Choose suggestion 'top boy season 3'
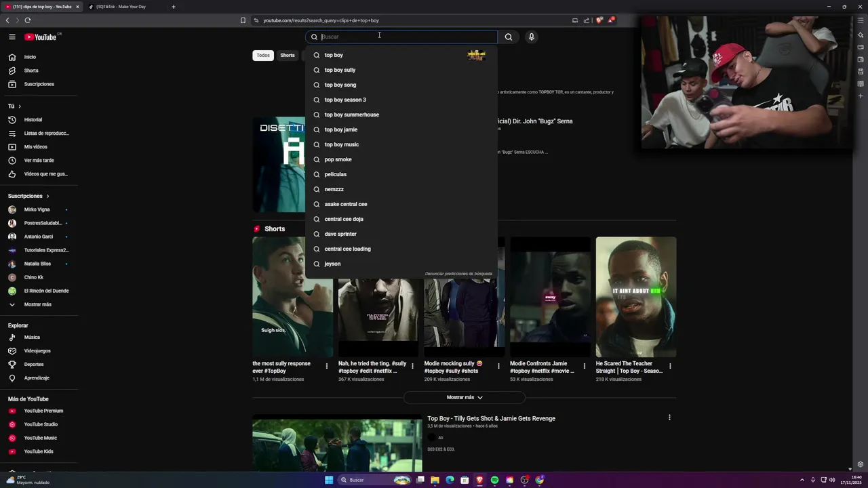 pos(401,100)
